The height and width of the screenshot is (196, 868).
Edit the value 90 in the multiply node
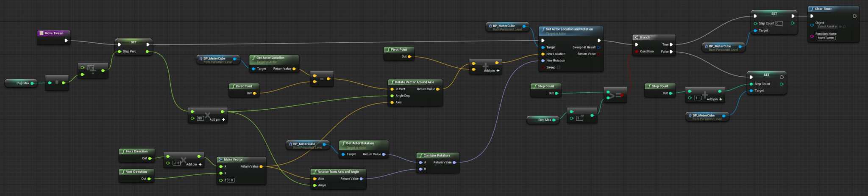pos(200,119)
